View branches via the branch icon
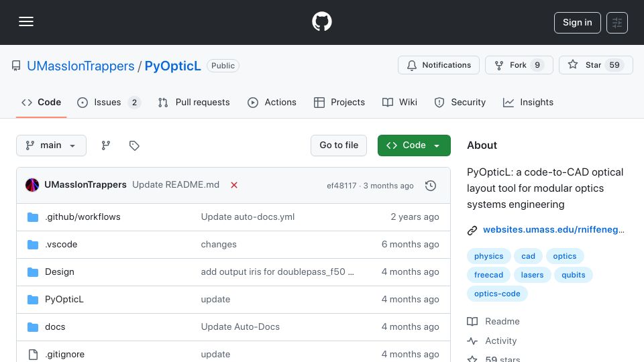 tap(106, 145)
